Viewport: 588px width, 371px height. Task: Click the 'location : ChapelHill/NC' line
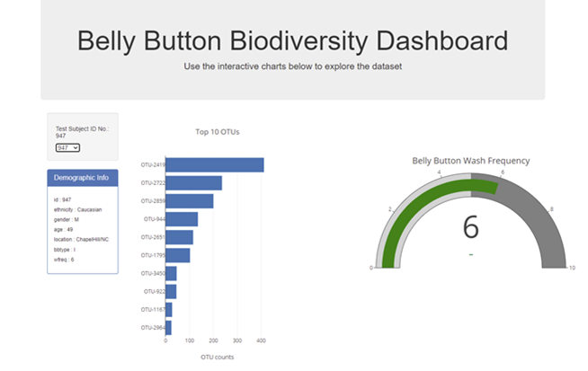click(81, 240)
